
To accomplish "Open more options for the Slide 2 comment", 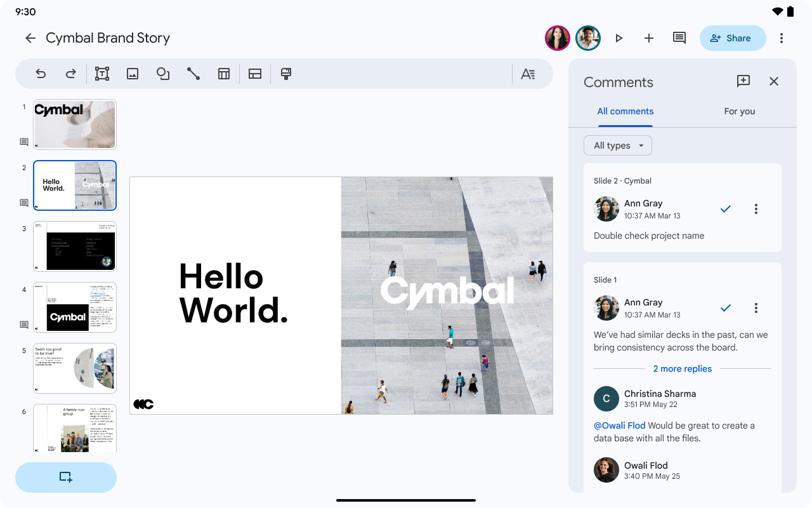I will click(x=756, y=209).
